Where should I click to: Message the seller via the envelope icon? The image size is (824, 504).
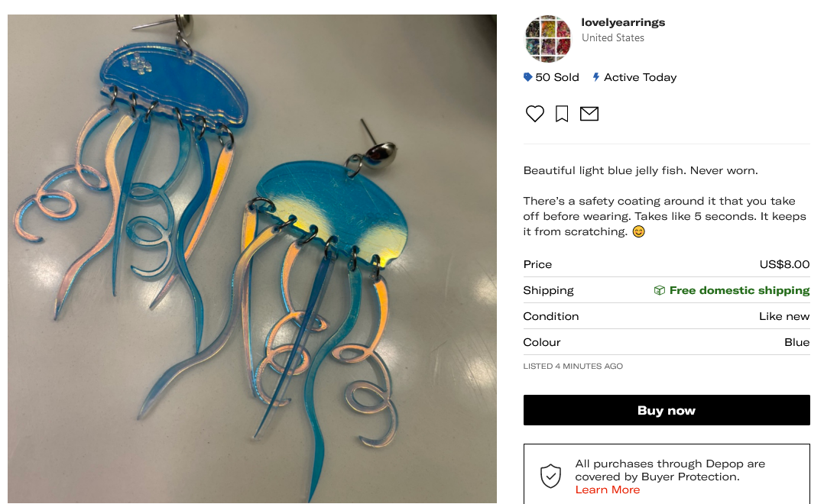pos(589,113)
